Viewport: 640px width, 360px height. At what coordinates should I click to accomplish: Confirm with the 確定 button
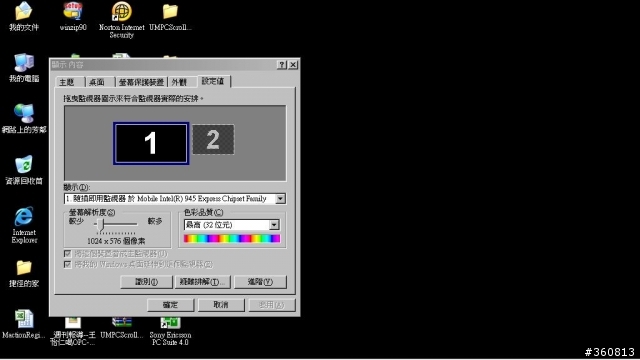point(170,305)
